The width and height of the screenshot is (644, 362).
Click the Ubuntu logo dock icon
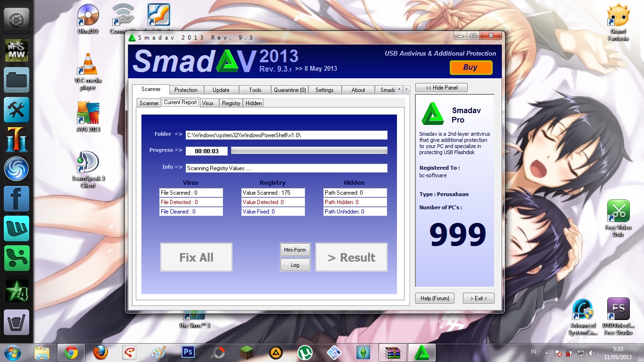[x=17, y=20]
